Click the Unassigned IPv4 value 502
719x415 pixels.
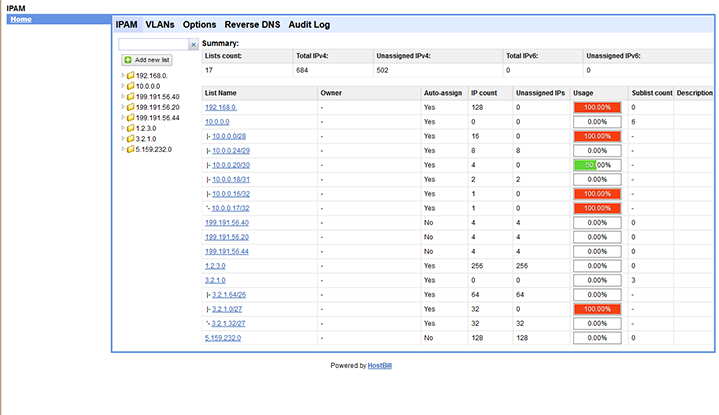tap(382, 70)
